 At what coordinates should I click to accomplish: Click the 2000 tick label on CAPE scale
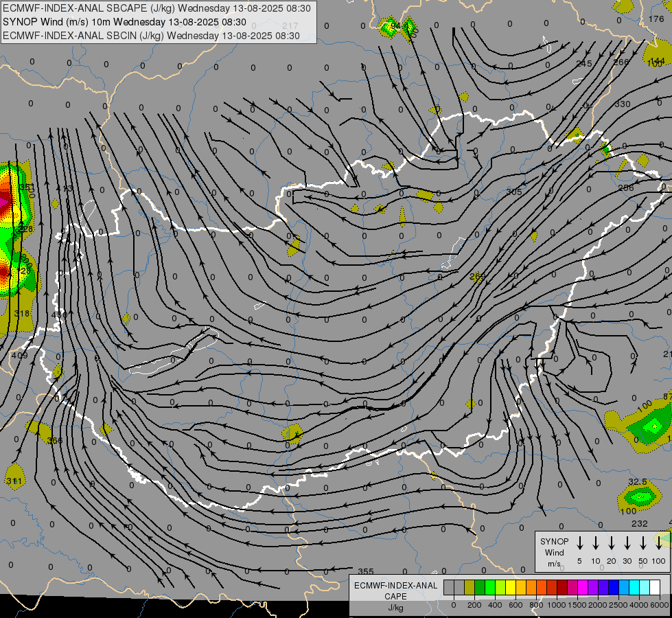click(598, 605)
